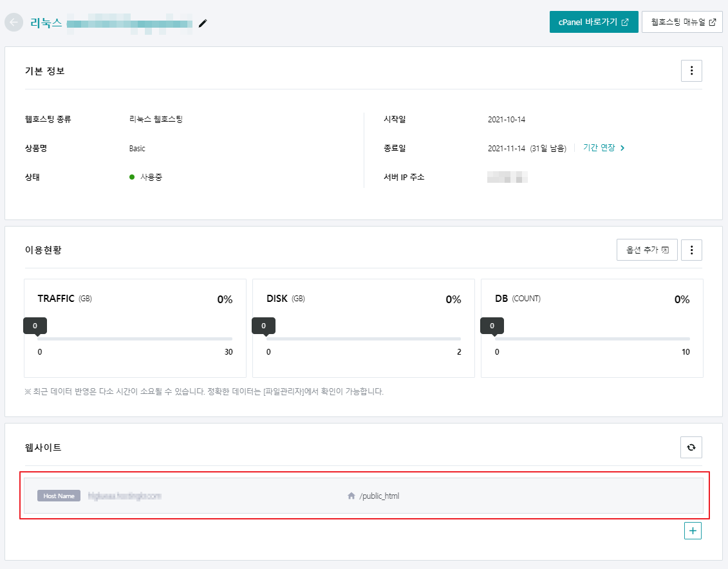Click the TRAFFIC usage progress bar
This screenshot has height=569, width=728.
[x=135, y=339]
